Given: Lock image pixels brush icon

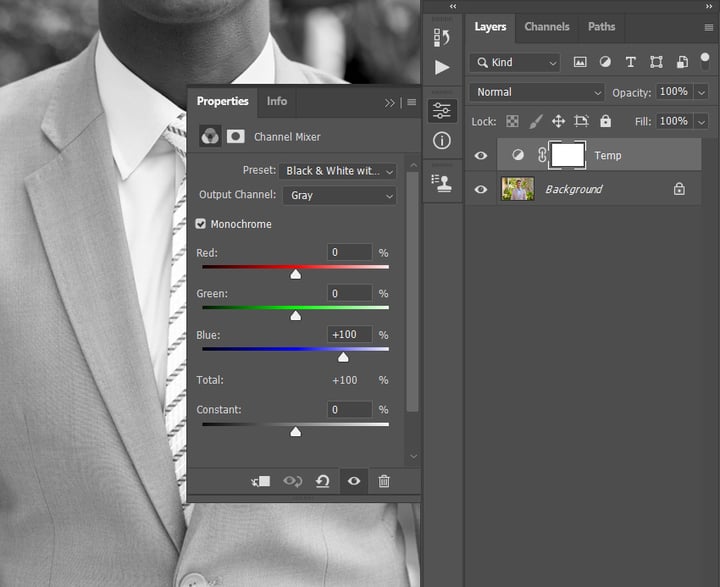Looking at the screenshot, I should point(535,121).
